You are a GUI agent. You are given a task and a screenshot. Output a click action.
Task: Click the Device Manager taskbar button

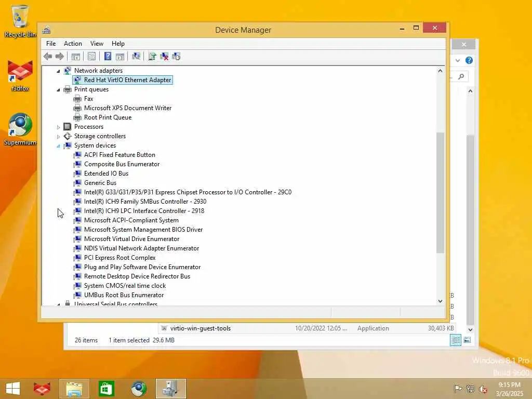[170, 389]
